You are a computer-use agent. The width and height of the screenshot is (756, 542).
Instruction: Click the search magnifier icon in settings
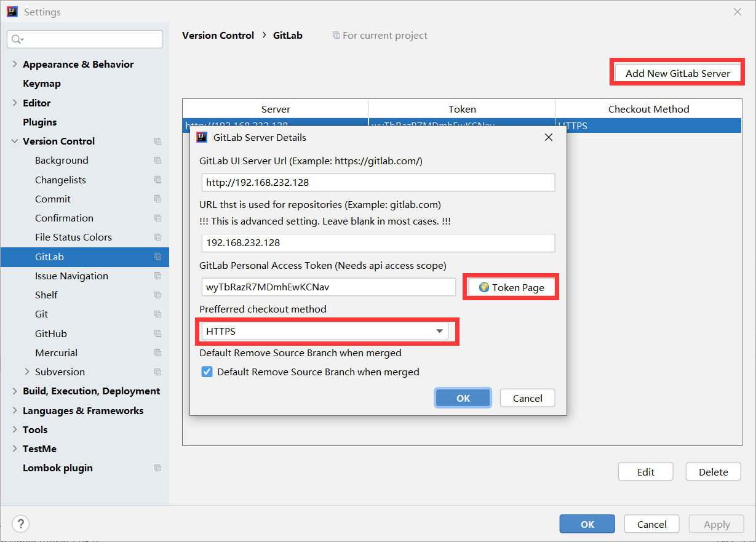point(17,39)
